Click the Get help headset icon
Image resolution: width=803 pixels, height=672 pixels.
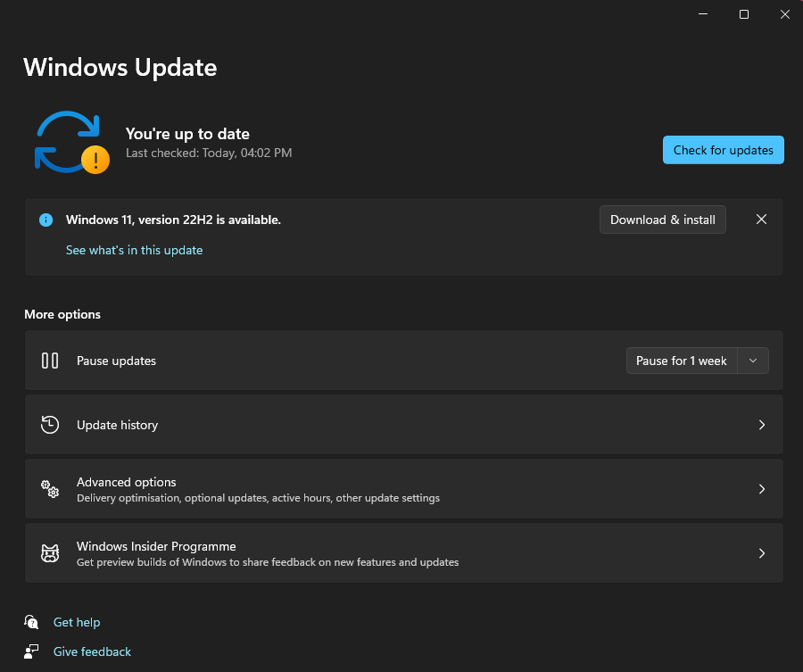[x=31, y=622]
